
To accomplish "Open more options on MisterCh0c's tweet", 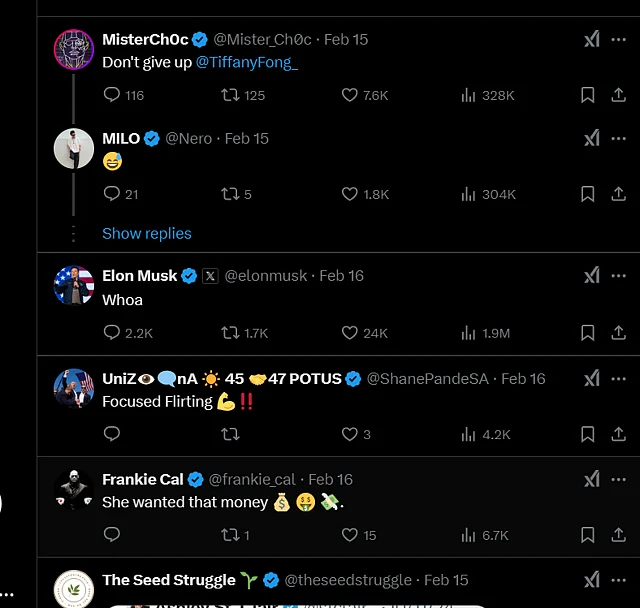I will click(x=618, y=39).
